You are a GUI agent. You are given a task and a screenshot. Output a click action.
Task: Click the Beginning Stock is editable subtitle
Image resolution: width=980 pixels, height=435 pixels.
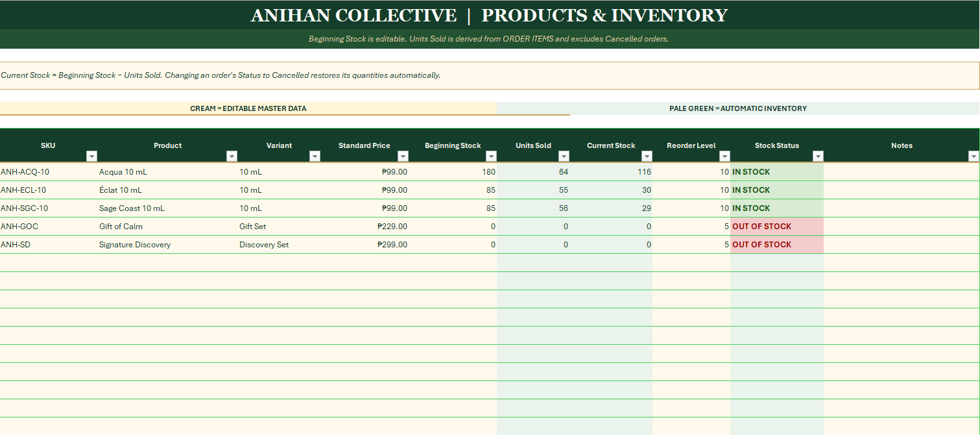[488, 39]
